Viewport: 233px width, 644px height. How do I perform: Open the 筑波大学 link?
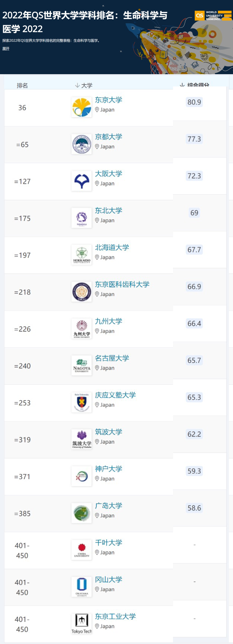(109, 432)
